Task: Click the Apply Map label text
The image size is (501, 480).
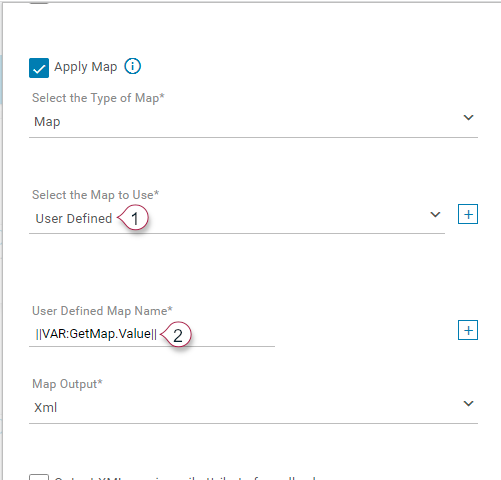Action: (86, 67)
